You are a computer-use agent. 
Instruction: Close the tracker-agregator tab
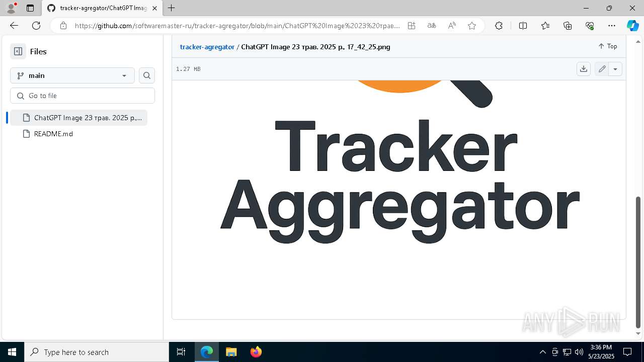[x=154, y=8]
